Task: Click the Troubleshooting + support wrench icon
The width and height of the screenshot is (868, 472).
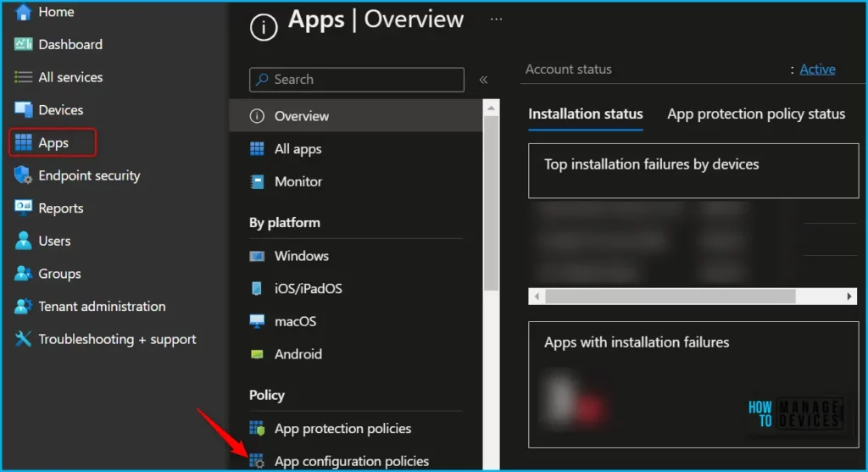Action: 23,339
